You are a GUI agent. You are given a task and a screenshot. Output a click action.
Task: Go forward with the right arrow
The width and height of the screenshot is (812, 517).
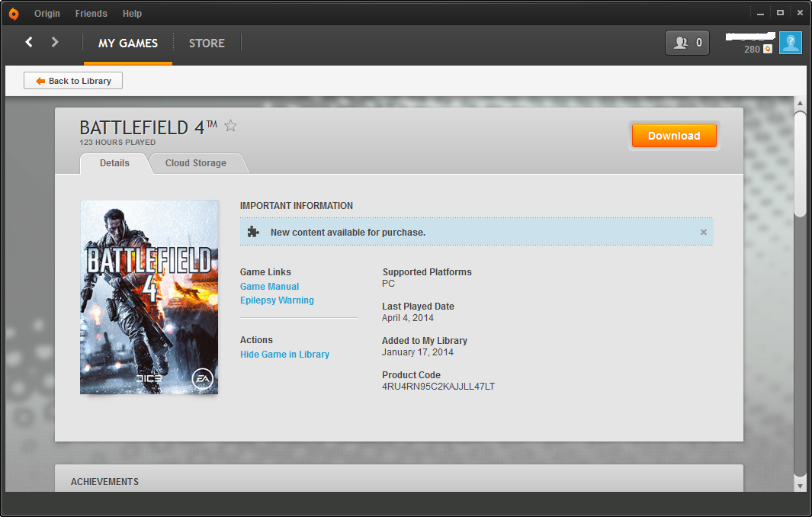(x=55, y=42)
